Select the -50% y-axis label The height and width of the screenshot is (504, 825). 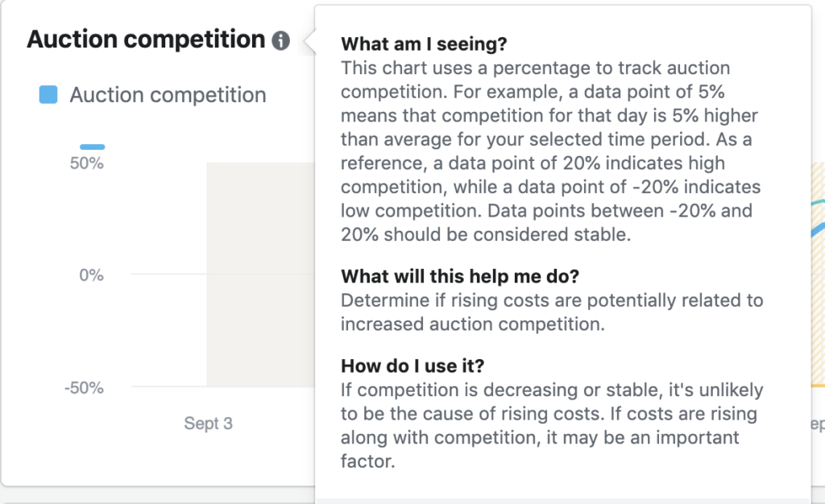(85, 387)
